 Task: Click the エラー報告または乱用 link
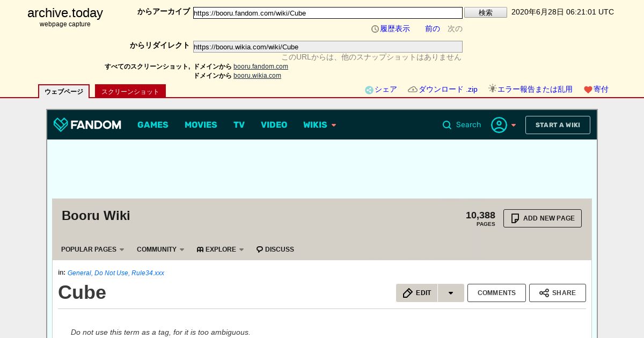(x=535, y=90)
